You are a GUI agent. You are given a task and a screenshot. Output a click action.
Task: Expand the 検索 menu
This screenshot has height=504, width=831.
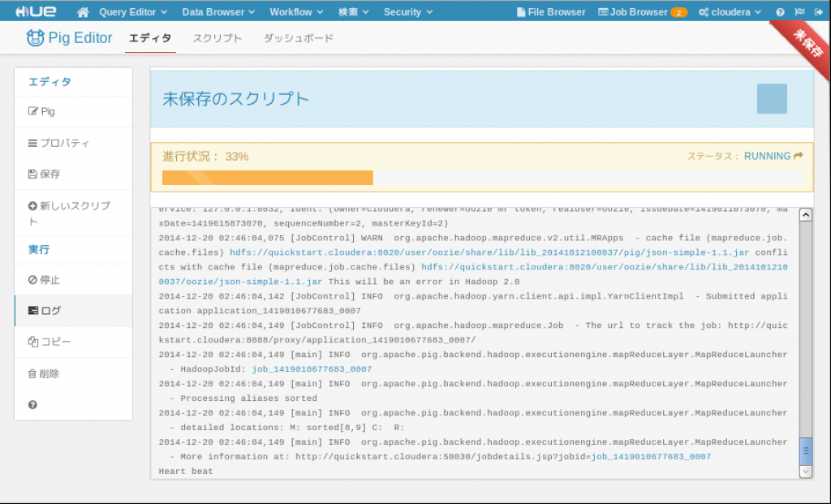tap(354, 12)
